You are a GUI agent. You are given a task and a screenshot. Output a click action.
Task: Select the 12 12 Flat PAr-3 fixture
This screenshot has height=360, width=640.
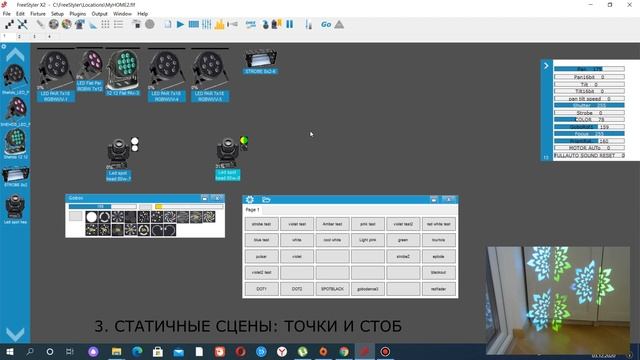123,73
